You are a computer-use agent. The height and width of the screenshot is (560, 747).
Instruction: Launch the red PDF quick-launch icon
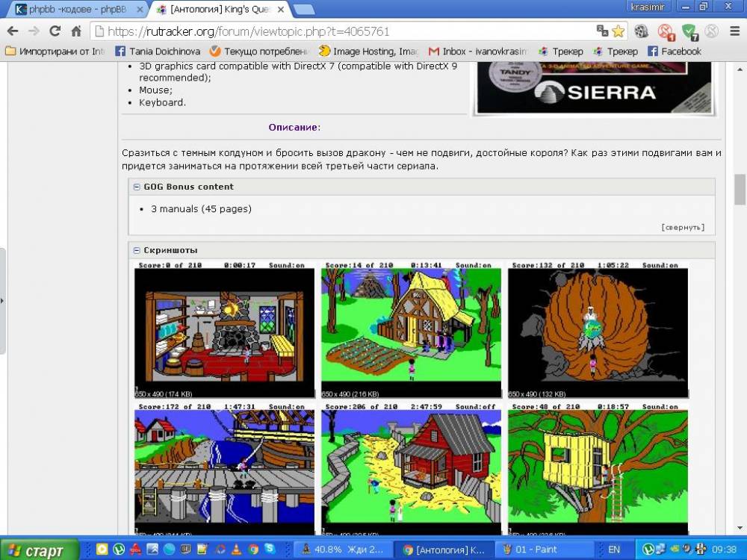tap(135, 549)
